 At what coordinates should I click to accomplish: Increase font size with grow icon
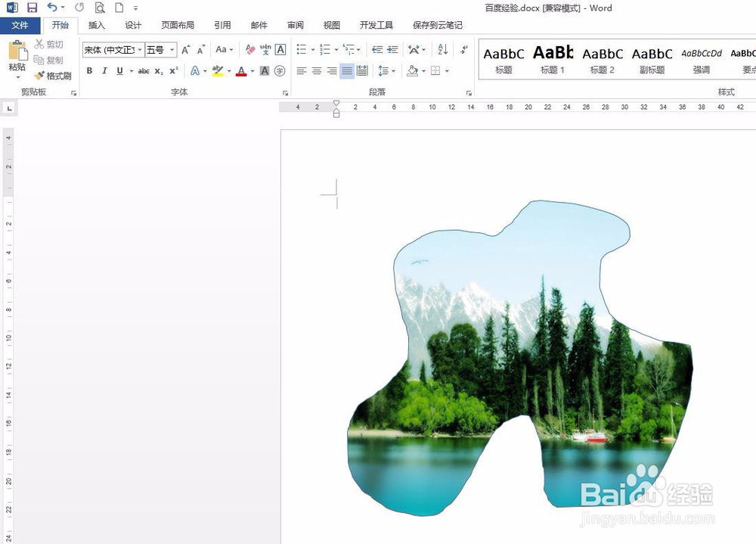coord(186,49)
